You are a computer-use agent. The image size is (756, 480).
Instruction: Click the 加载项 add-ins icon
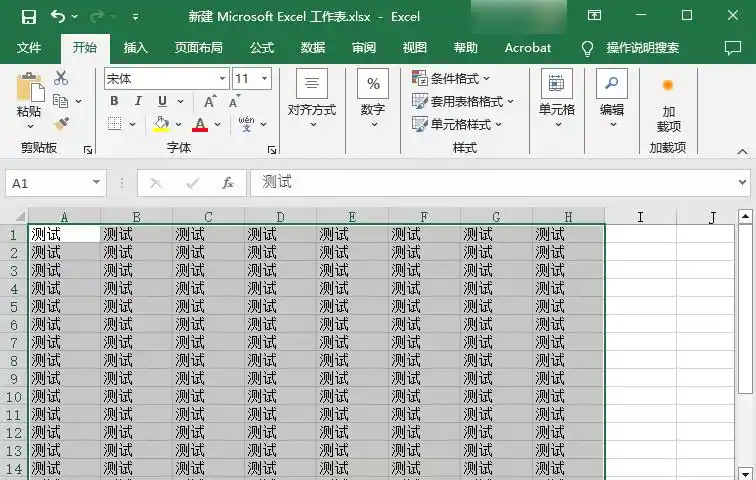(668, 86)
